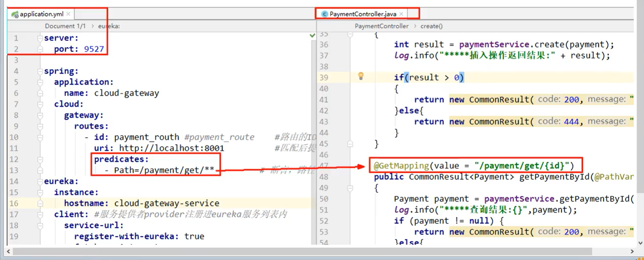Collapse the 'client:' block fold marker

[x=40, y=214]
